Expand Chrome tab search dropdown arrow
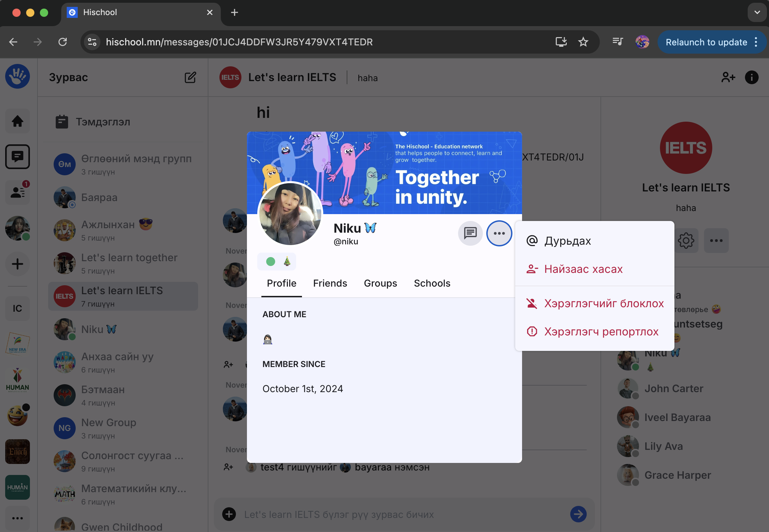Viewport: 769px width, 532px height. [757, 12]
